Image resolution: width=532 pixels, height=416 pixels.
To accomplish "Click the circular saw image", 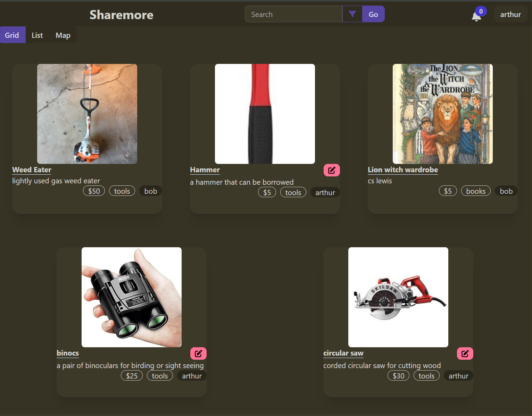I will [398, 297].
